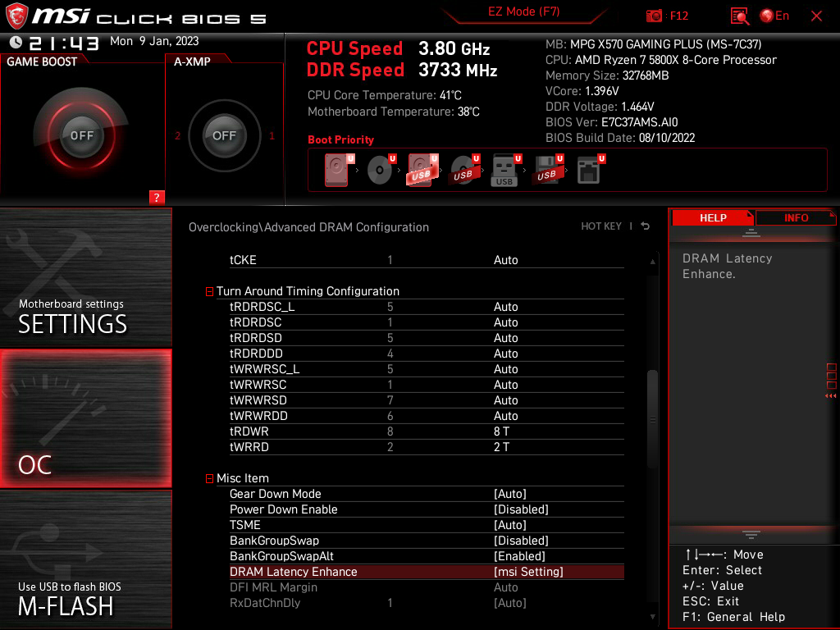840x630 pixels.
Task: Click the DFI MRL Margin row
Action: (x=427, y=587)
